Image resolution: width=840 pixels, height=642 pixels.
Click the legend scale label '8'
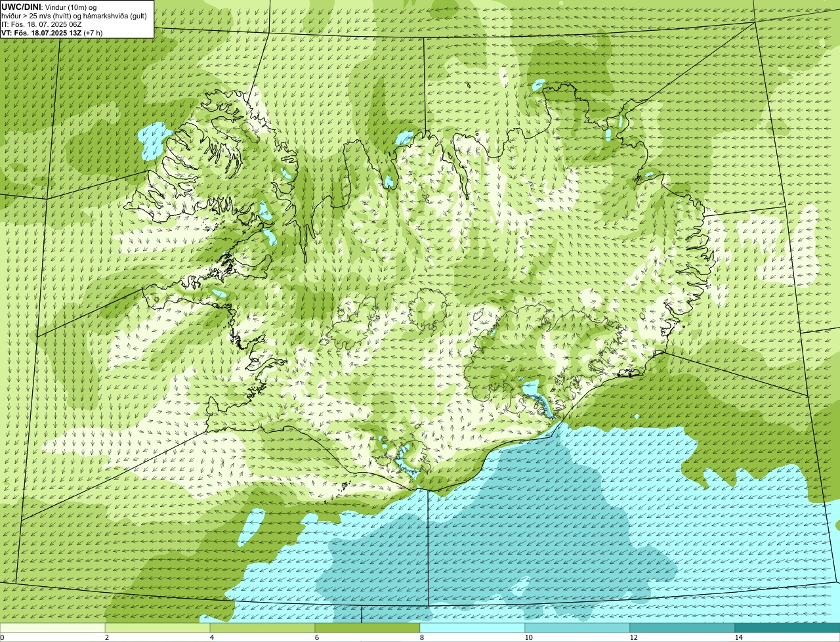point(421,637)
